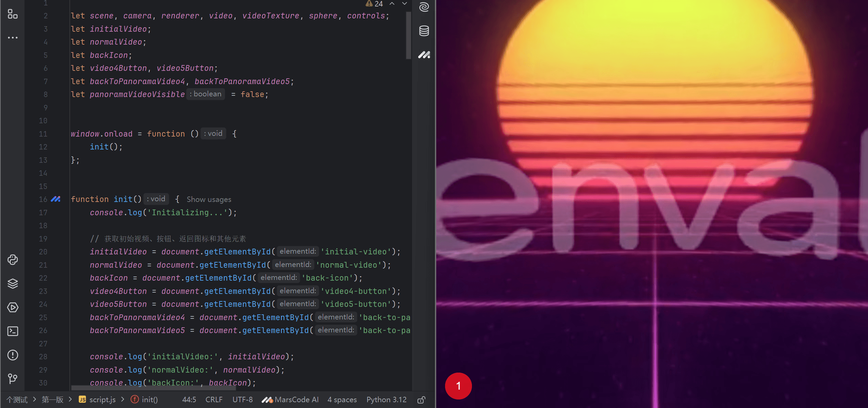Toggle the read-only lock for script.js
Screen dimensions: 868x408
coord(421,399)
